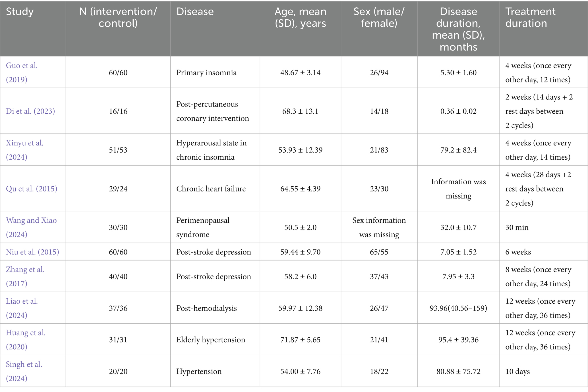Select the Elderly hypertension disease cell

pos(210,340)
